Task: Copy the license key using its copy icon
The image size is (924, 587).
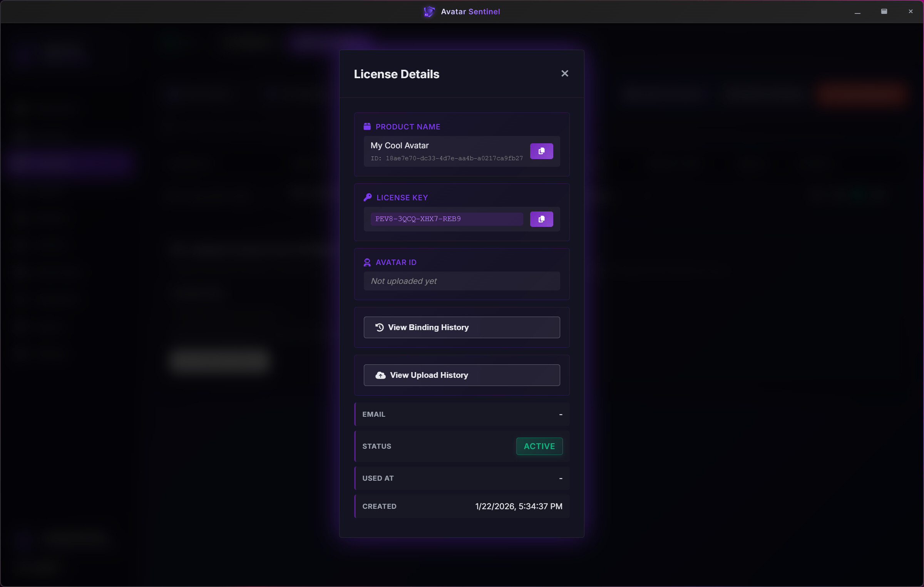Action: point(541,219)
